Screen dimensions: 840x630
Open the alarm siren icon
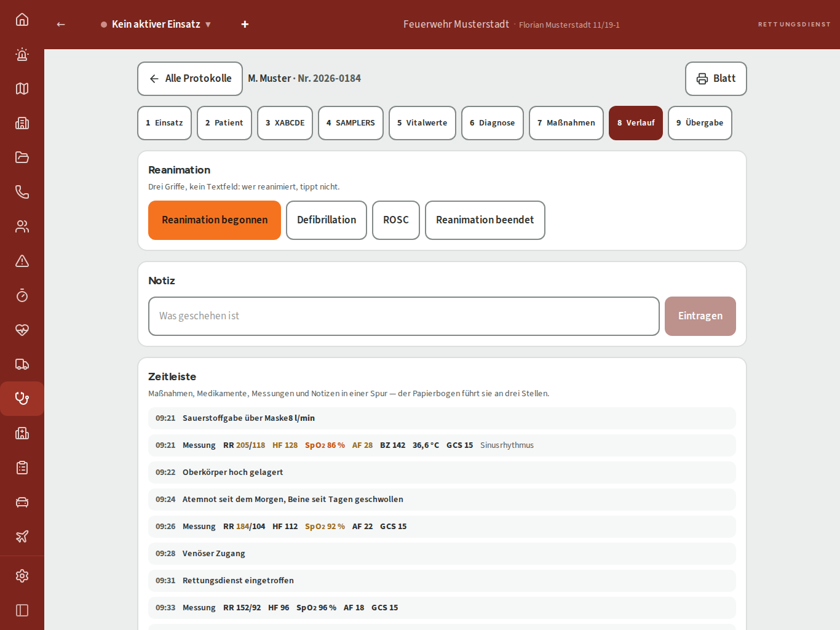(x=22, y=54)
